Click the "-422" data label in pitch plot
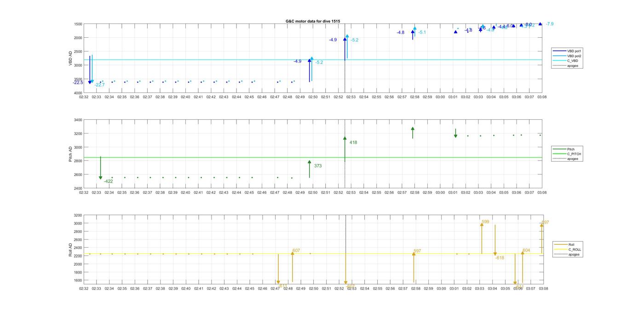 (x=108, y=181)
